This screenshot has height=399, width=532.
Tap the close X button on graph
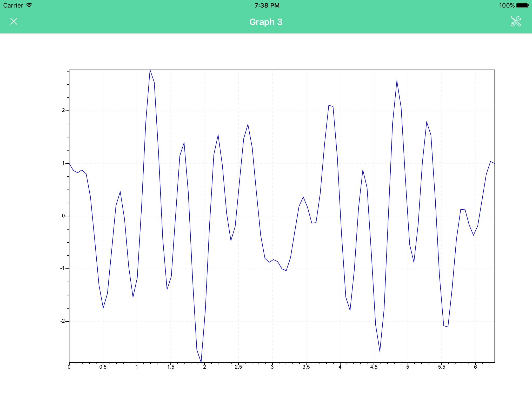tap(14, 21)
